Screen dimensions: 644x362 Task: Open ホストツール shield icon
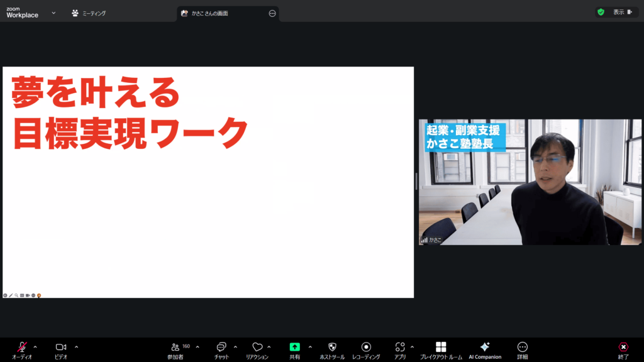click(x=332, y=348)
